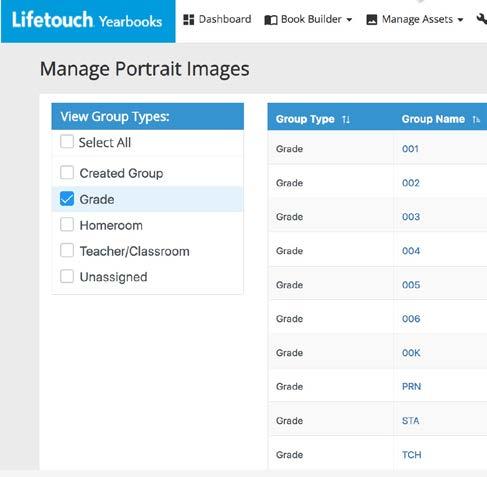Screen dimensions: 487x477
Task: Tick the Teacher/Classroom checkbox
Action: (67, 250)
